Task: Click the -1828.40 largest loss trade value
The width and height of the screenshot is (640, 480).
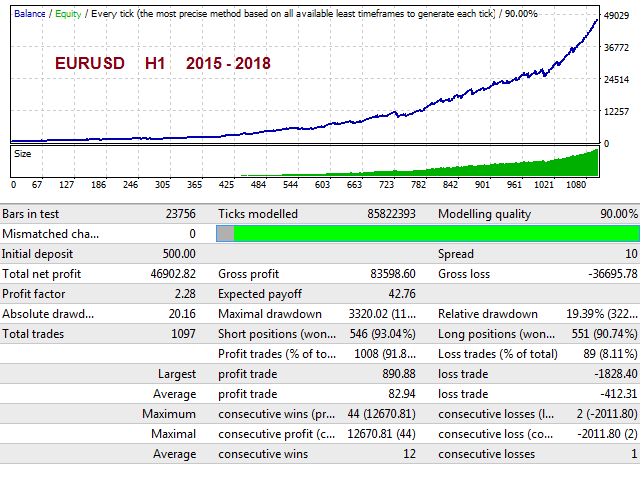Action: (616, 374)
